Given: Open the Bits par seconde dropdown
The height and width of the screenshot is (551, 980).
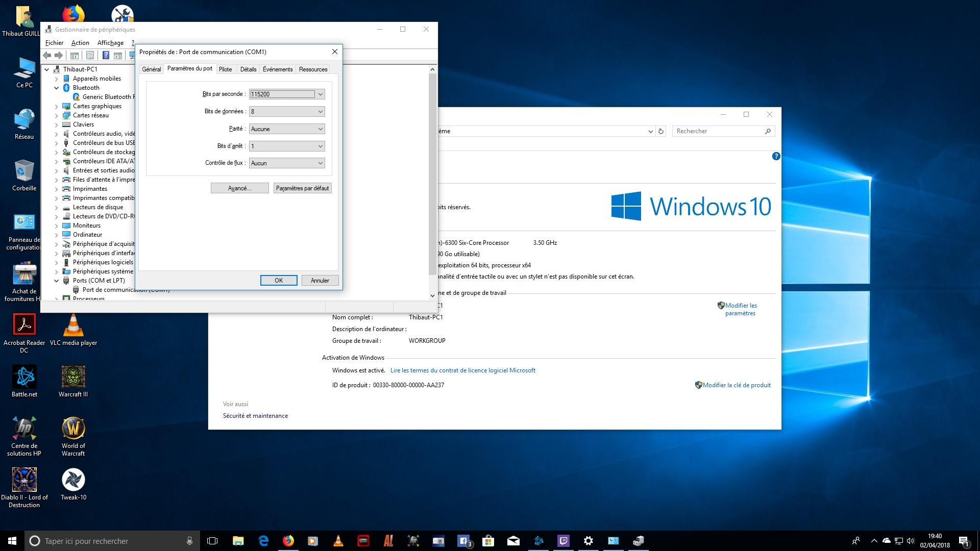Looking at the screenshot, I should pyautogui.click(x=287, y=94).
